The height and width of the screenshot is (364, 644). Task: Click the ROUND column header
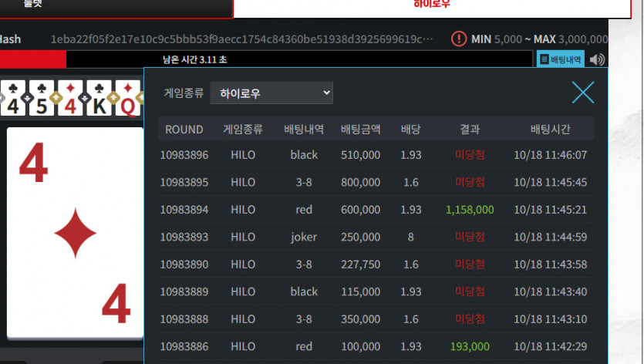184,130
